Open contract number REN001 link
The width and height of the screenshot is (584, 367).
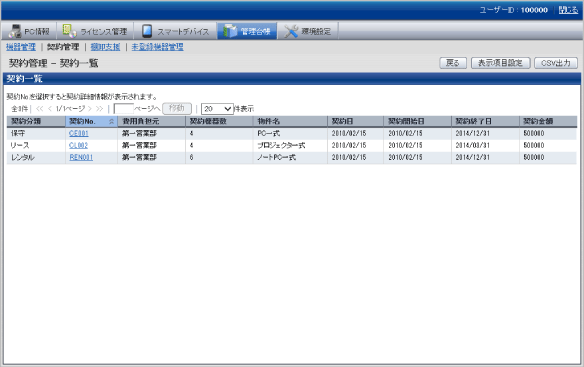81,158
